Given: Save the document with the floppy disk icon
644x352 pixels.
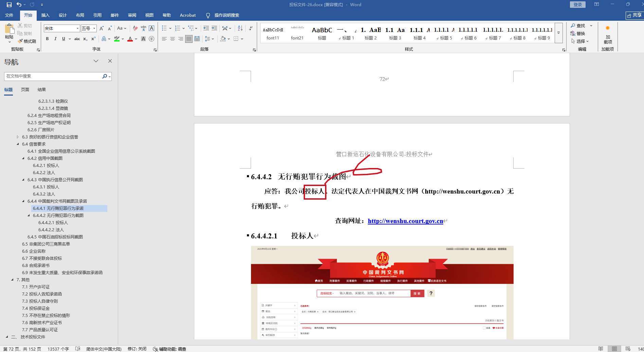Looking at the screenshot, I should coord(9,5).
